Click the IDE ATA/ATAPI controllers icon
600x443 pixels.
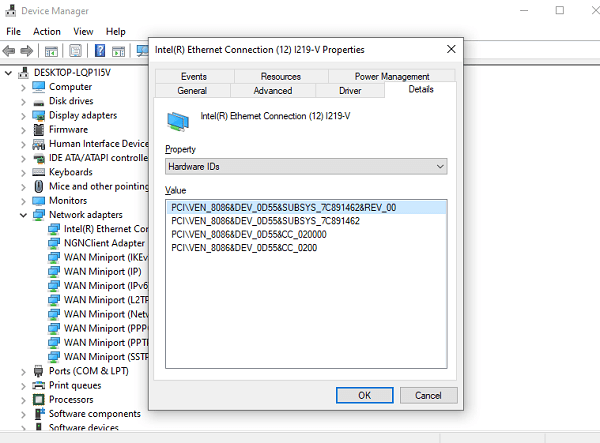pyautogui.click(x=39, y=158)
